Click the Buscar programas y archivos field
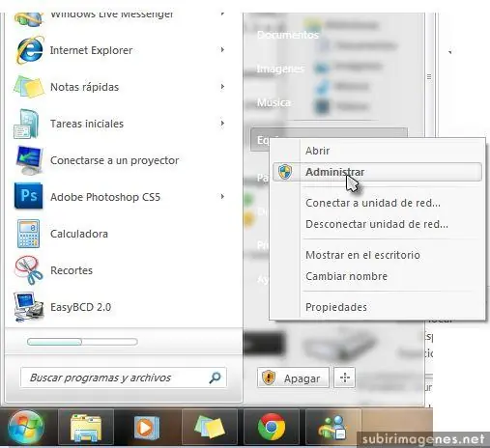 (x=123, y=378)
